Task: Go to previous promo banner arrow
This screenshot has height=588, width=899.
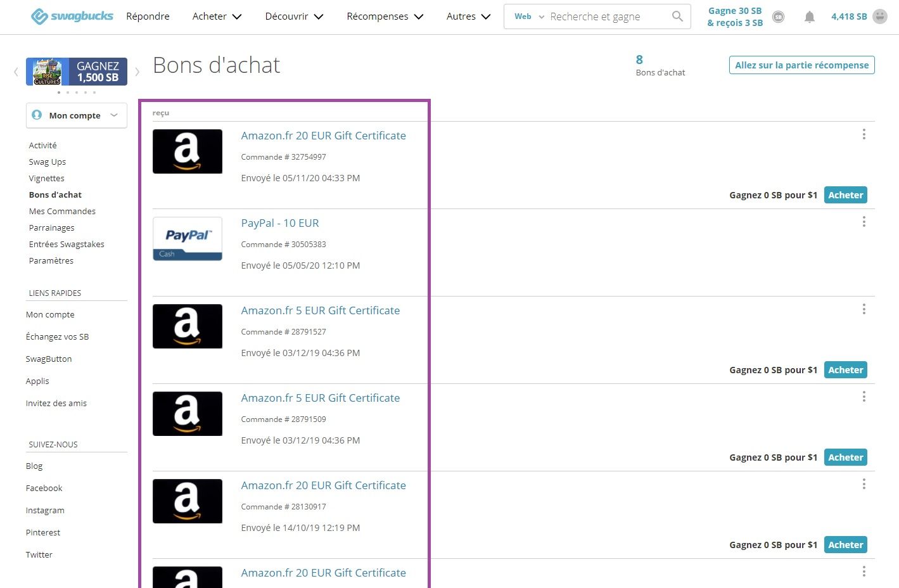Action: 16,72
